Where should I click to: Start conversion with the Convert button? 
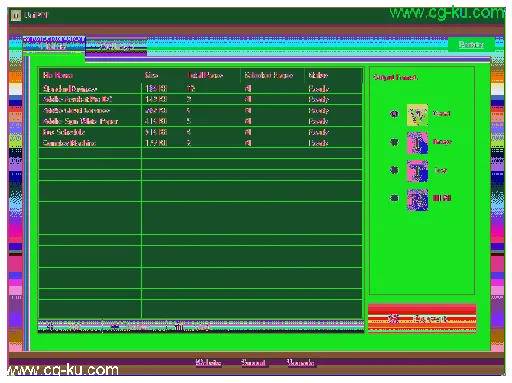[x=422, y=318]
